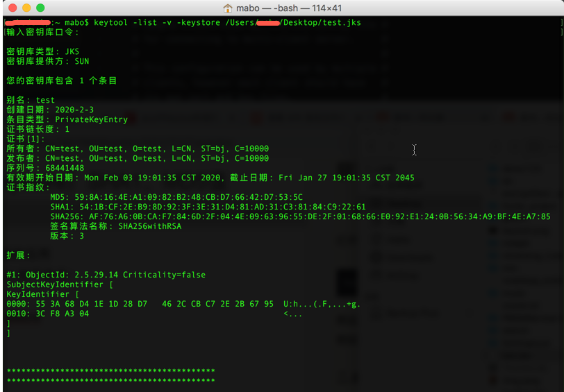Click the second row of asterisks
This screenshot has height=392, width=564.
[111, 380]
